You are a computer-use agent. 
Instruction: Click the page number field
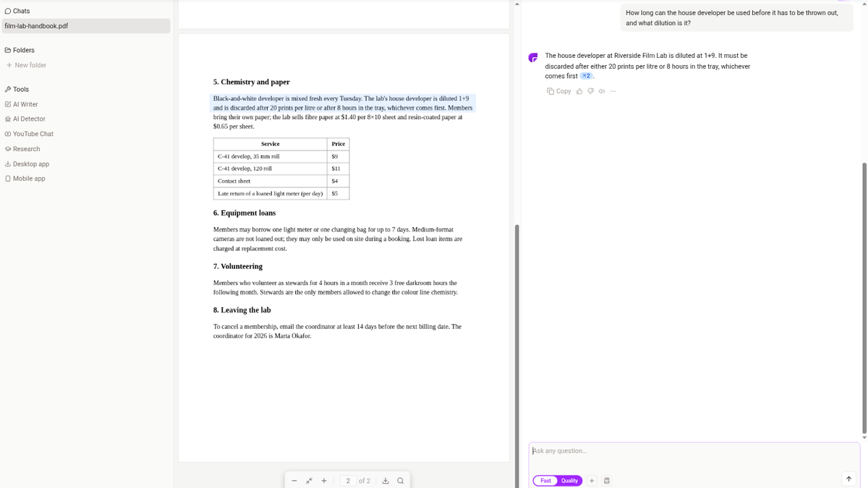tap(348, 481)
